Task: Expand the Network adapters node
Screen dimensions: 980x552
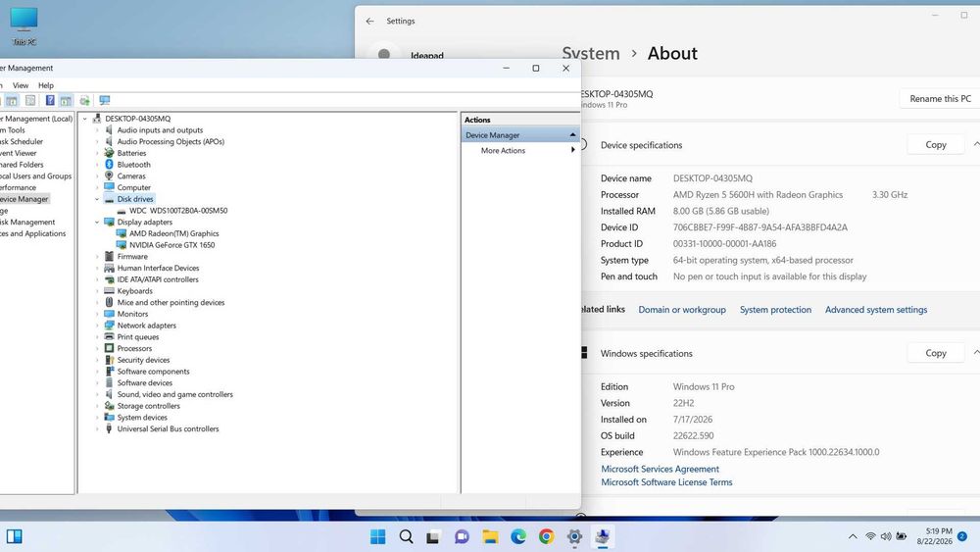Action: [97, 326]
